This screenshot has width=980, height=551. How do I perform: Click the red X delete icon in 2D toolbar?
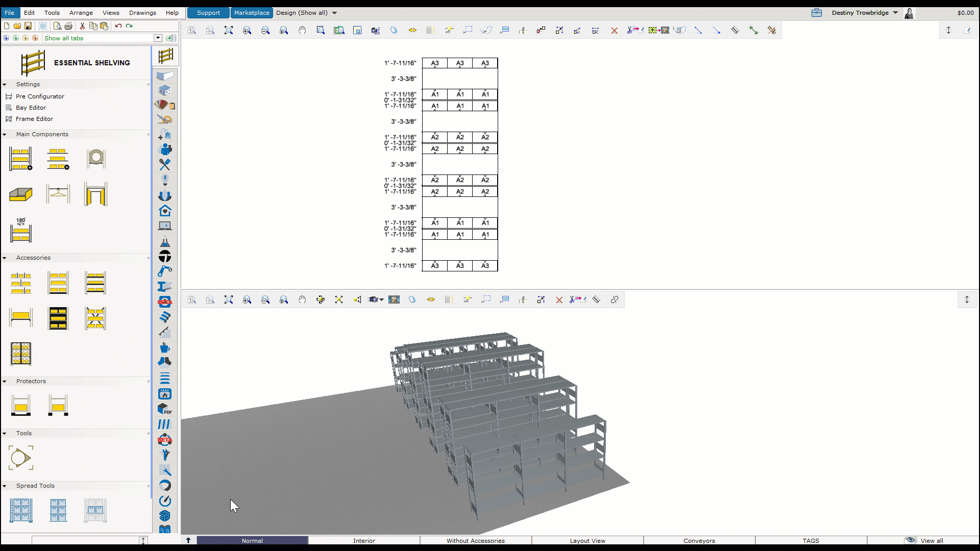pos(614,31)
